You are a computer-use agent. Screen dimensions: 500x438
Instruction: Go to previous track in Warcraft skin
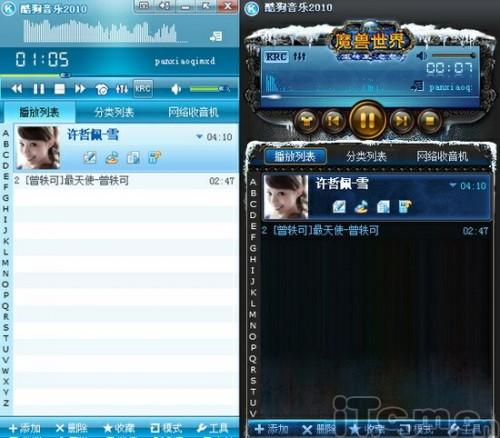click(x=334, y=121)
